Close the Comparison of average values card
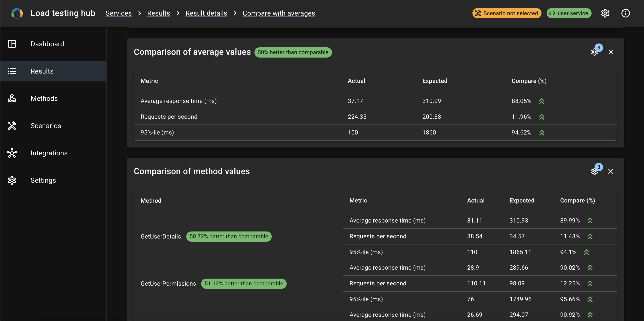The image size is (644, 321). [611, 52]
